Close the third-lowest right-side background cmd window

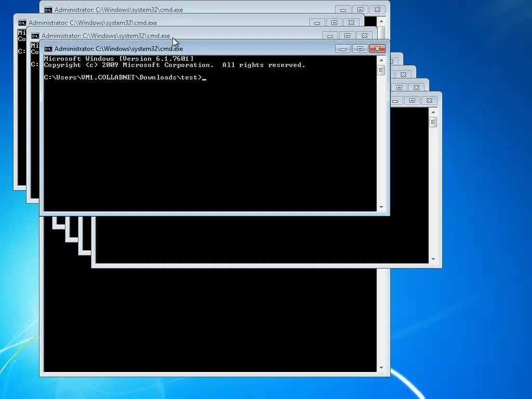(x=403, y=74)
